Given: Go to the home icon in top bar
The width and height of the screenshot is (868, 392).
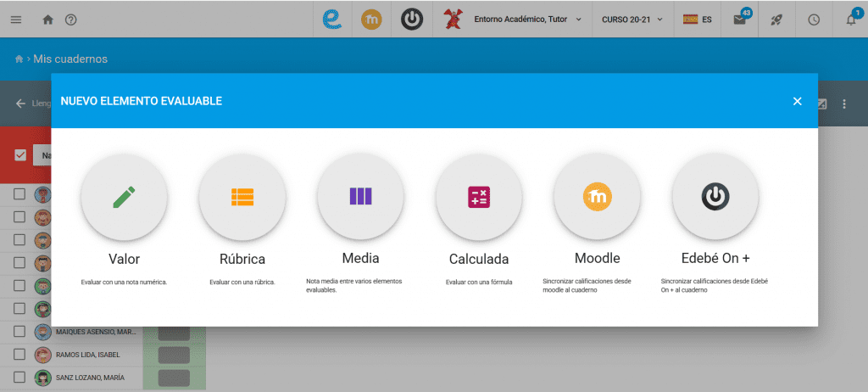Looking at the screenshot, I should [48, 20].
